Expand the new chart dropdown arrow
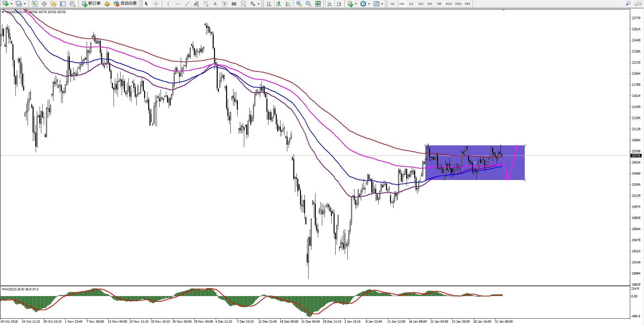644x325 pixels. [x=11, y=4]
